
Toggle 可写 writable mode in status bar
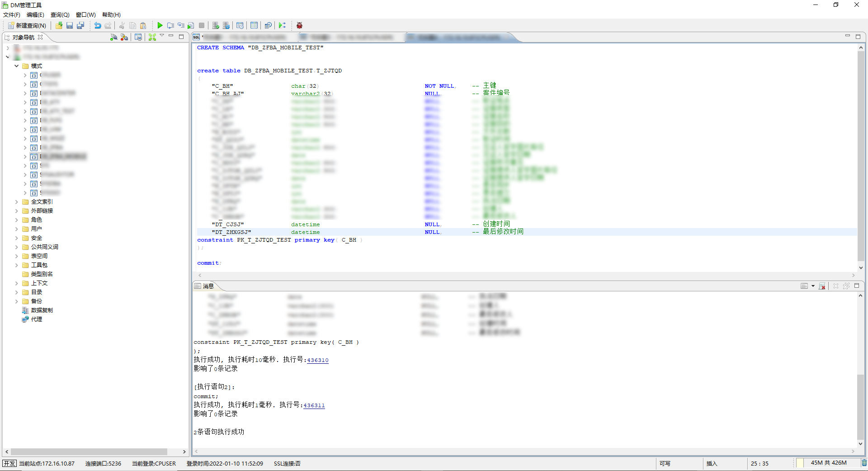[x=665, y=464]
